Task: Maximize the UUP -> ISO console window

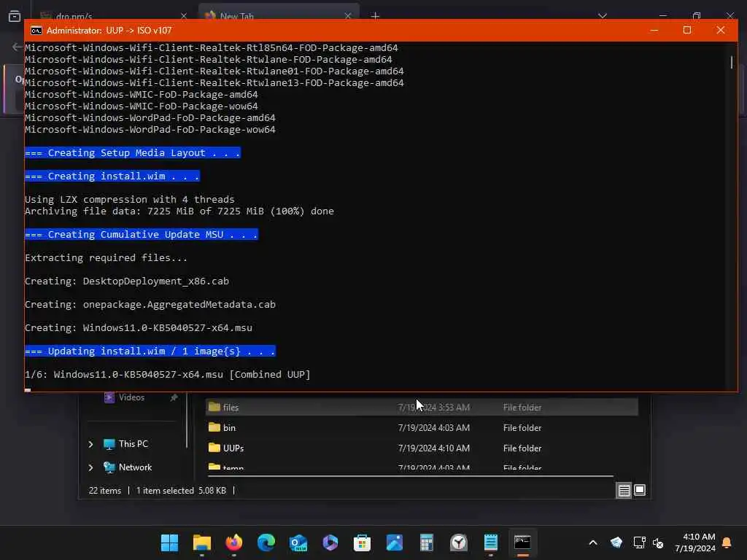Action: coord(687,30)
